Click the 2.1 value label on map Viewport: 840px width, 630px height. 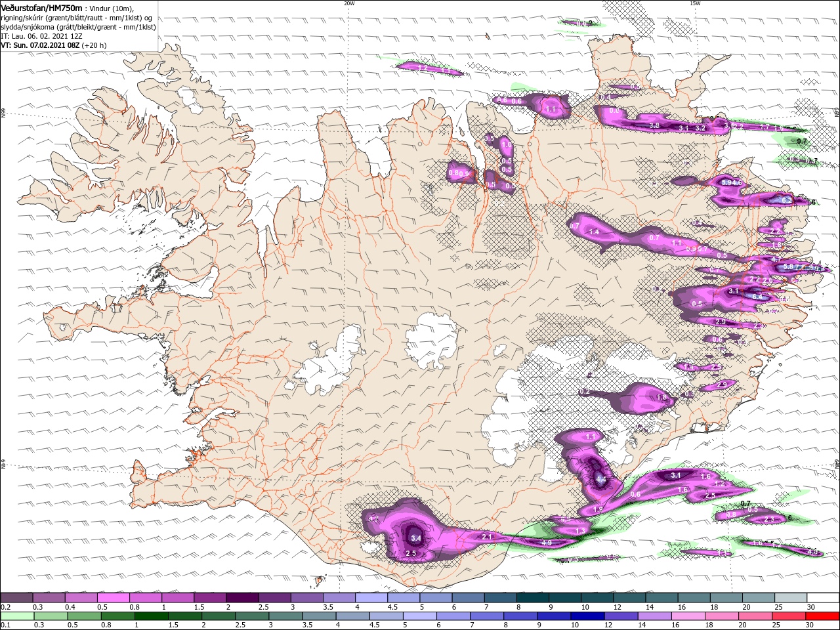[x=487, y=537]
